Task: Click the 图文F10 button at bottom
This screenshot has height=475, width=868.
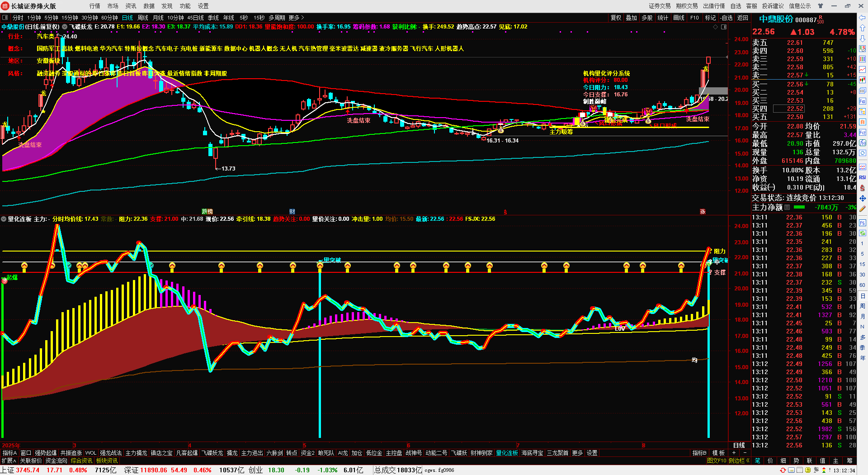Action: [x=717, y=461]
